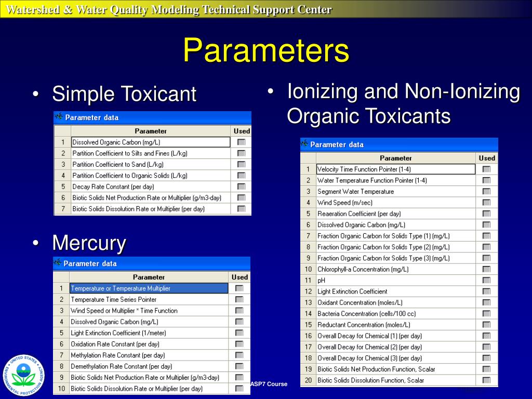The image size is (532, 399).
Task: Check Used box for pH row
Action: click(x=486, y=280)
